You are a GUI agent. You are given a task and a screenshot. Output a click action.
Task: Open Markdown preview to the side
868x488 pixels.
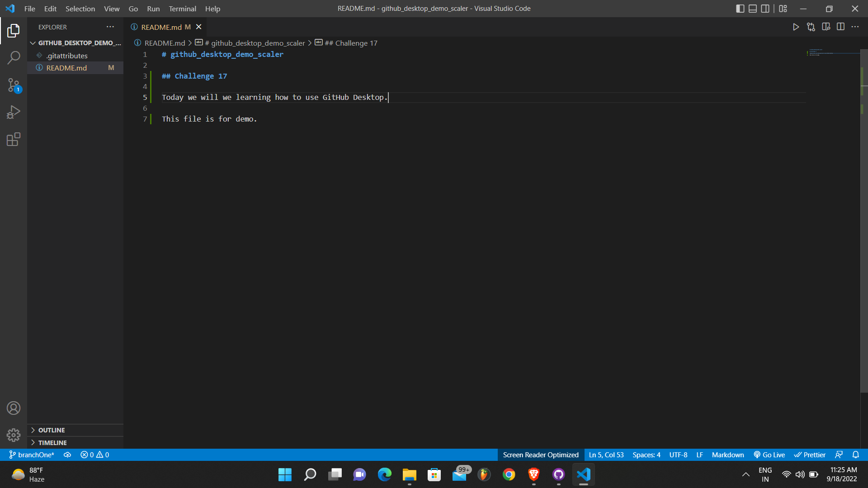pos(827,27)
